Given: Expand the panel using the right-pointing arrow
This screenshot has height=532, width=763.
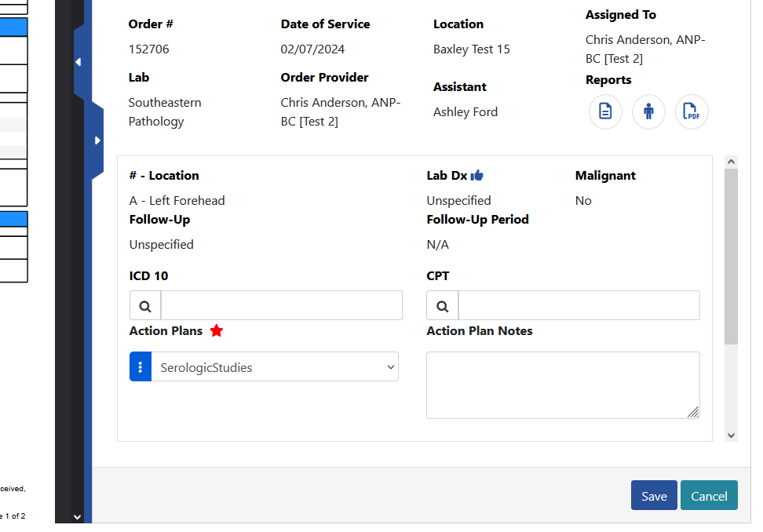Looking at the screenshot, I should pos(97,140).
